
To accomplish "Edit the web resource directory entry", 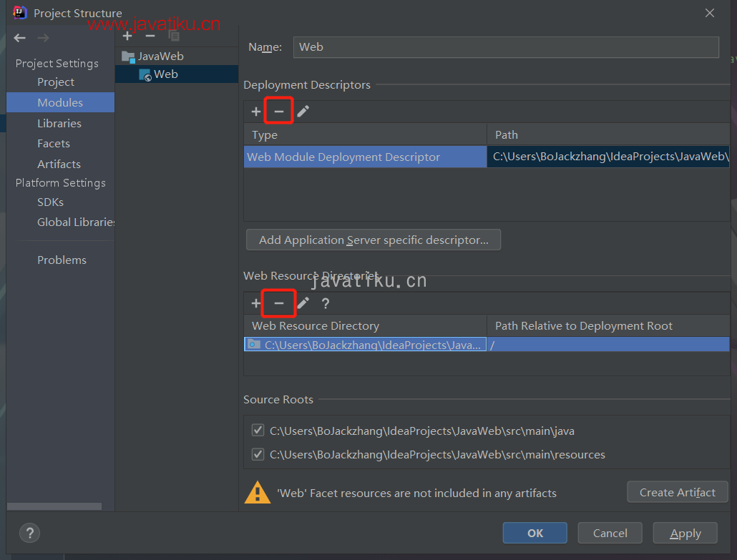I will coord(303,303).
